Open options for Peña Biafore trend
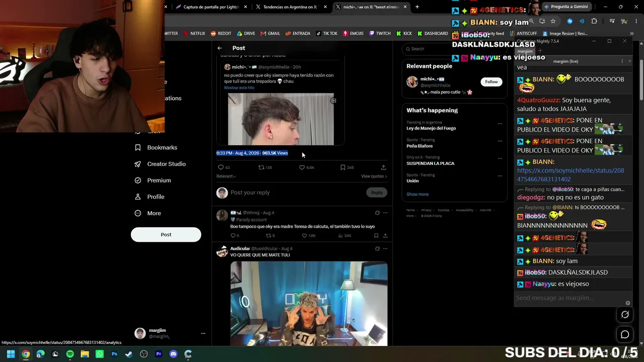 click(500, 141)
